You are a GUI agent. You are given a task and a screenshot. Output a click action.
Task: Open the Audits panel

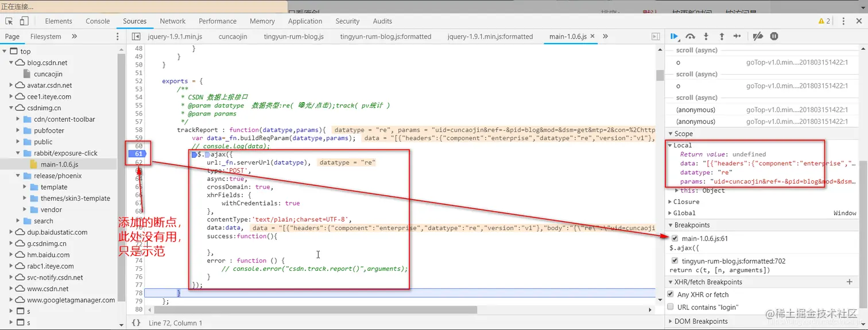click(382, 21)
